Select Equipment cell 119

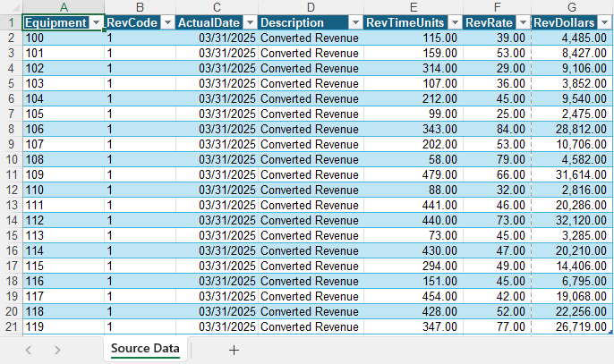[x=64, y=326]
